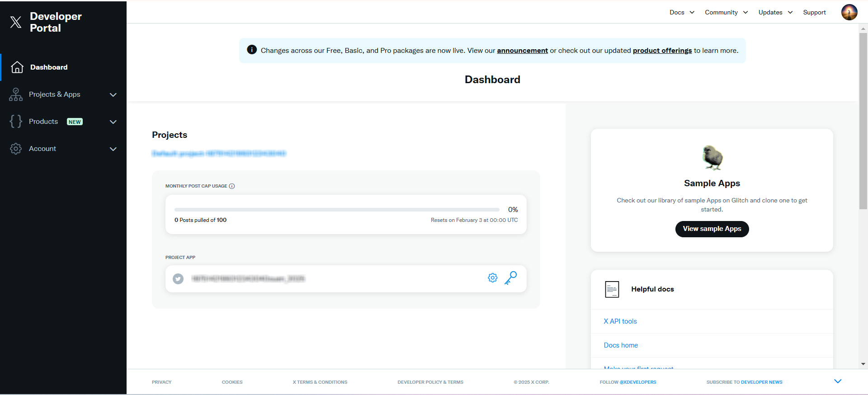The width and height of the screenshot is (868, 395).
Task: Click the Sample Apps heading
Action: tap(712, 183)
